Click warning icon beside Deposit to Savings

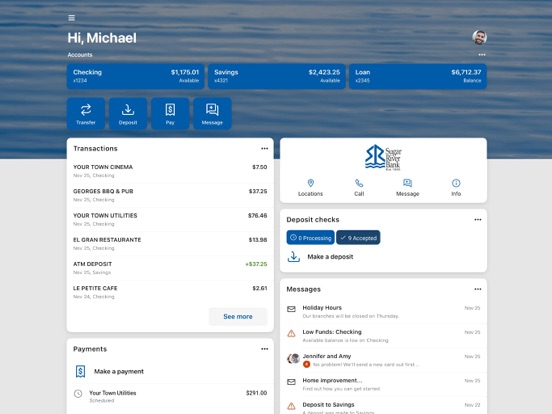291,406
